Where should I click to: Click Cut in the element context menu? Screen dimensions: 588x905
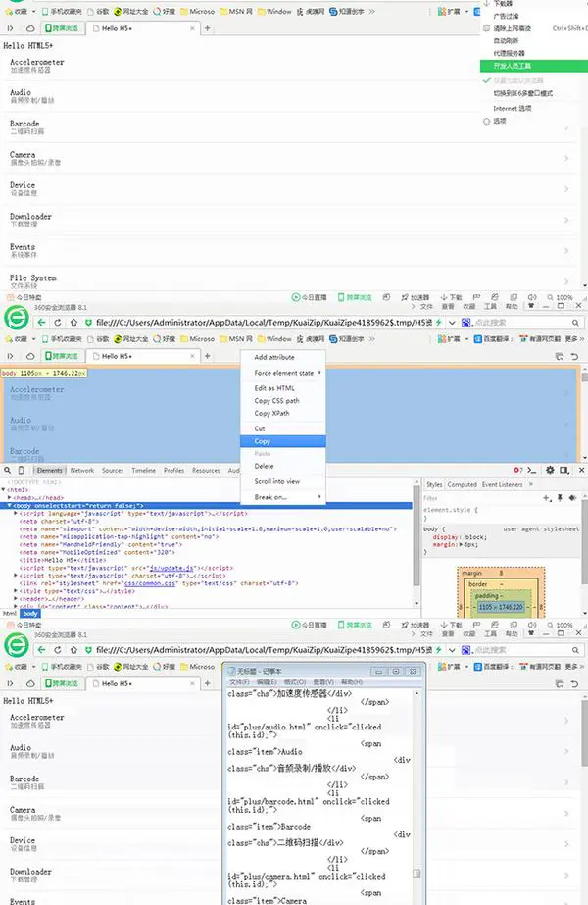[x=259, y=428]
